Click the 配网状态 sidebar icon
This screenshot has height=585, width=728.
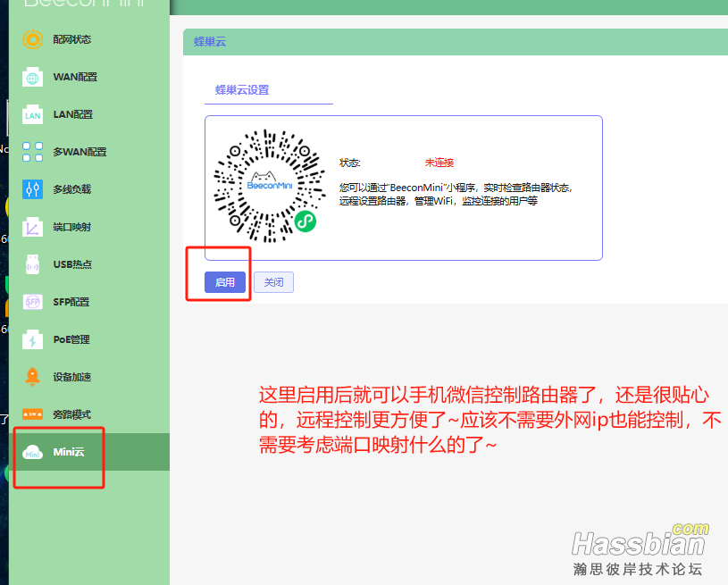pos(32,39)
